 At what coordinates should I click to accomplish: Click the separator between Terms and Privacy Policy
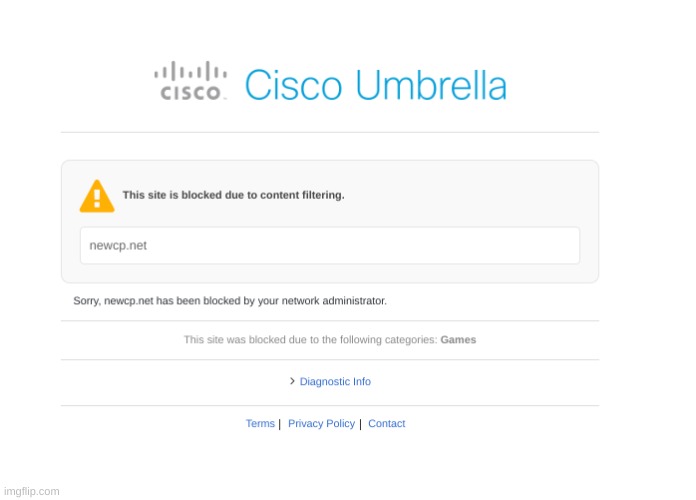click(x=279, y=424)
